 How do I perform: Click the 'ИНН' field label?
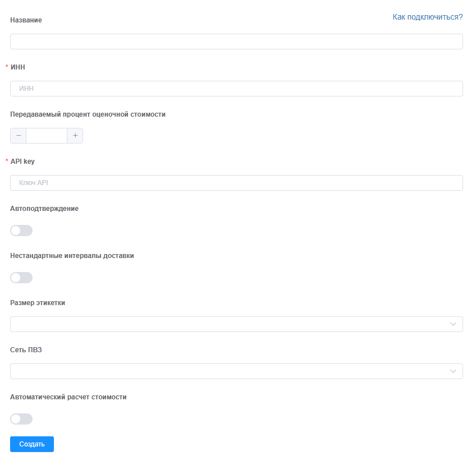tap(18, 67)
